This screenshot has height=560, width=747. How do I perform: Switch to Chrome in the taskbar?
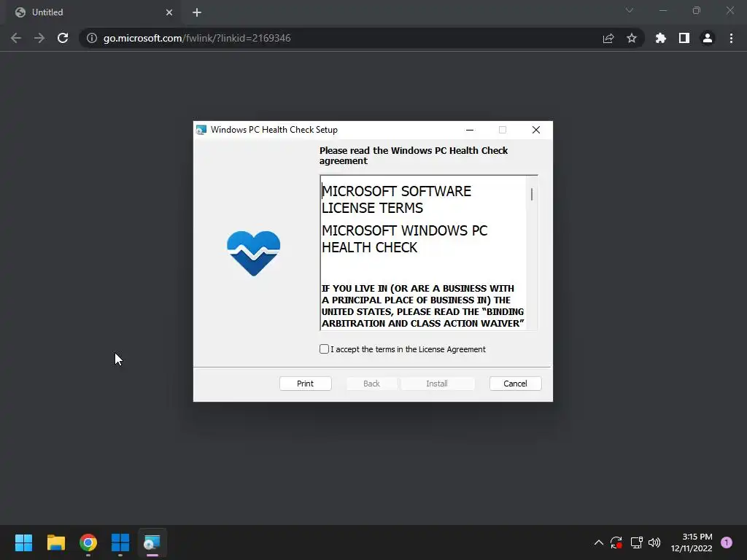(x=88, y=542)
